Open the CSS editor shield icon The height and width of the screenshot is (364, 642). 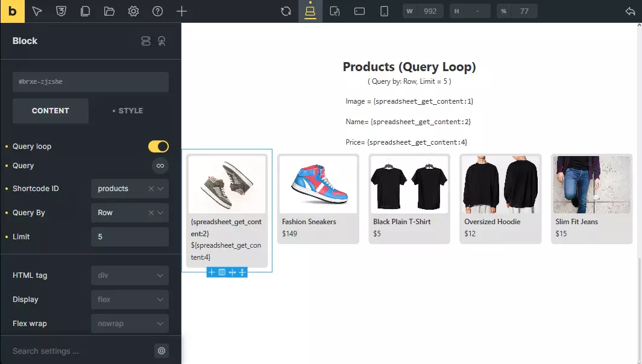pos(61,11)
